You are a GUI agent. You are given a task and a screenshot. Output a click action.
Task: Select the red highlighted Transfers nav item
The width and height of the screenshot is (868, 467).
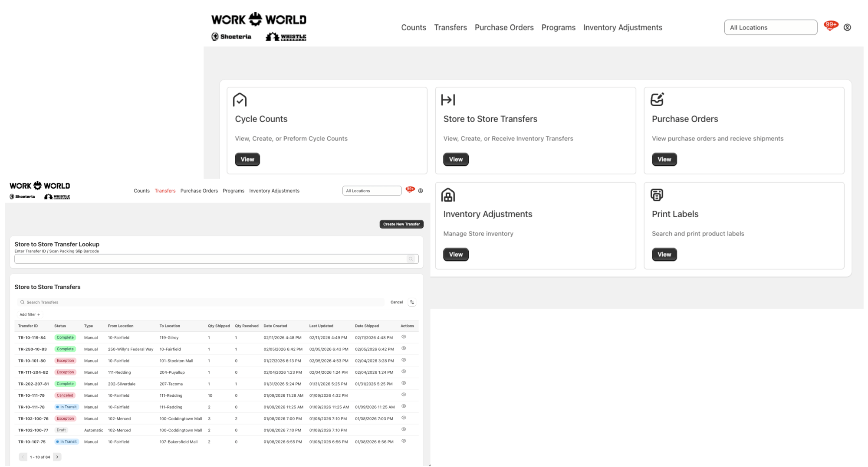tap(165, 191)
